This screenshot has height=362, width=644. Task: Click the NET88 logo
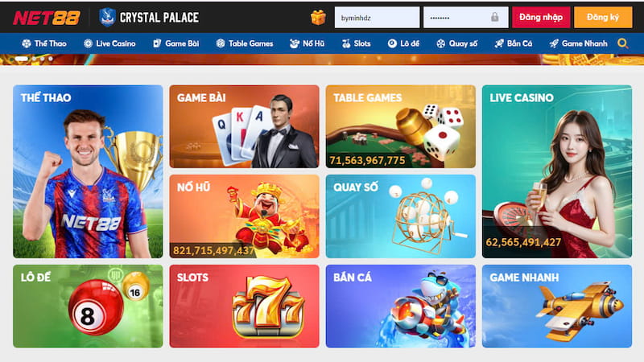(x=47, y=18)
